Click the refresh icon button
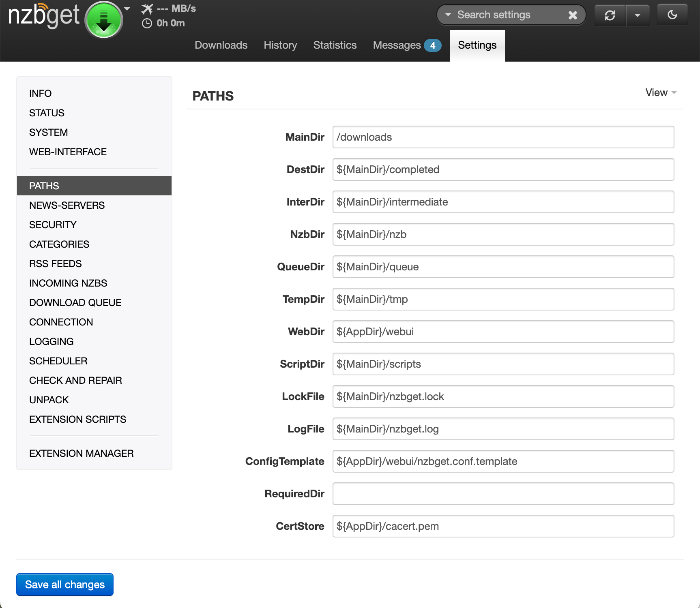The width and height of the screenshot is (700, 608). [610, 15]
